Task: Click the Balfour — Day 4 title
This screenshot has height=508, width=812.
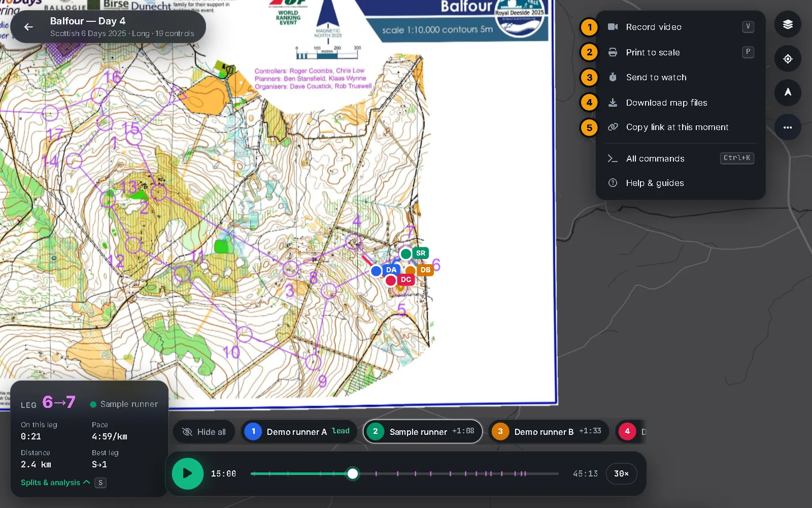Action: point(88,21)
